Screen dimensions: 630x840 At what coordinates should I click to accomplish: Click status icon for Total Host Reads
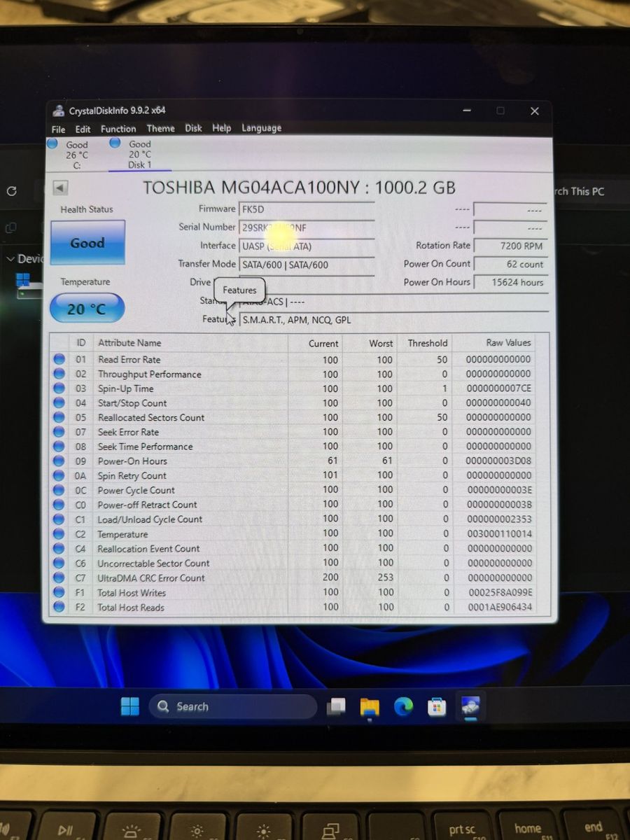point(59,608)
